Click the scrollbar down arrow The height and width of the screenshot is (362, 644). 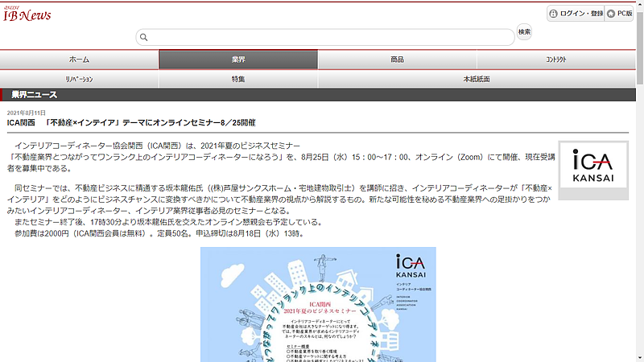[x=638, y=356]
